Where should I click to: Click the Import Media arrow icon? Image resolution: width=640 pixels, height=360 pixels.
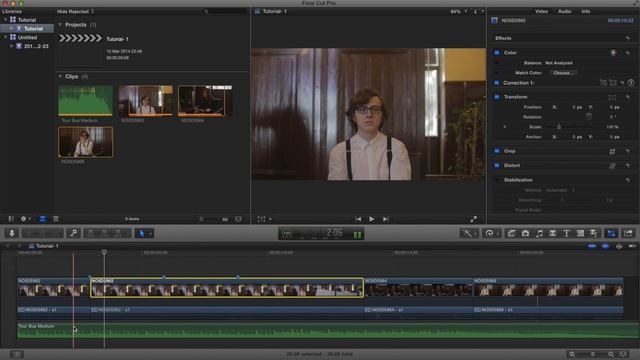(x=12, y=233)
